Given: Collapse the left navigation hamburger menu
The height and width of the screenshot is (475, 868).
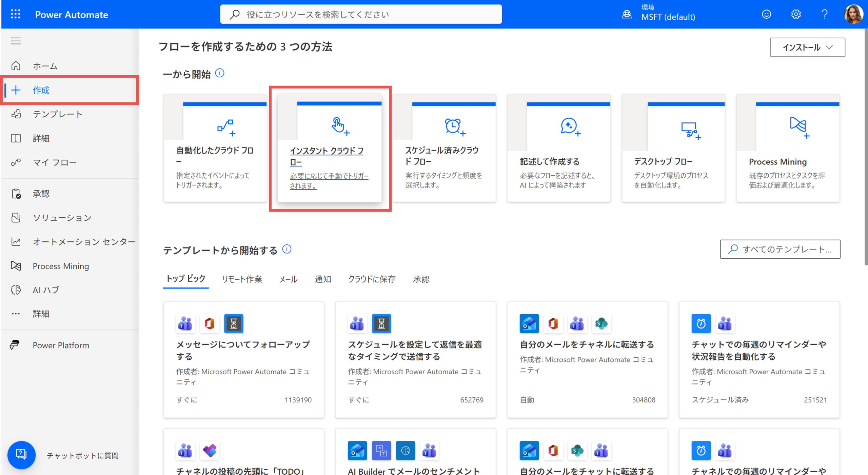Looking at the screenshot, I should pyautogui.click(x=16, y=41).
